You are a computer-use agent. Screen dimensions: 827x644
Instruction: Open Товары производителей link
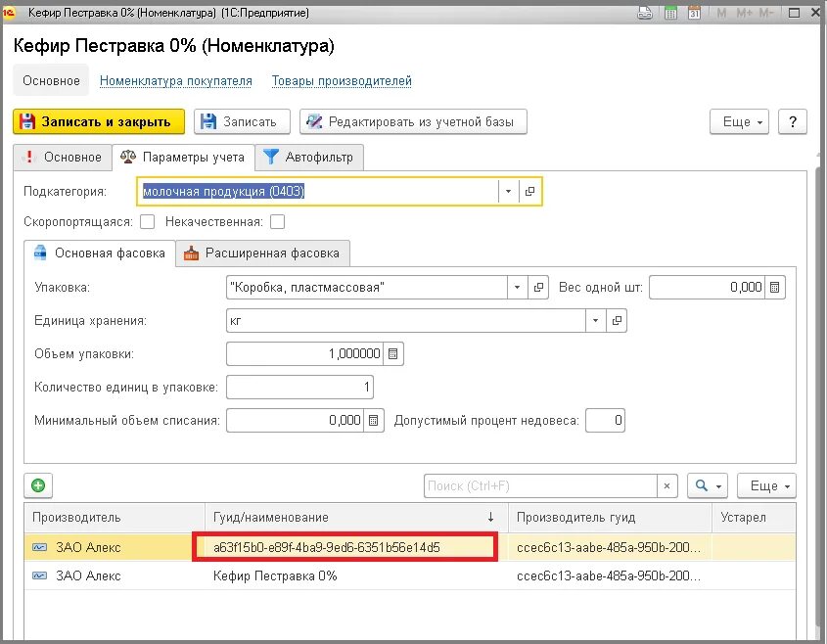click(x=342, y=80)
